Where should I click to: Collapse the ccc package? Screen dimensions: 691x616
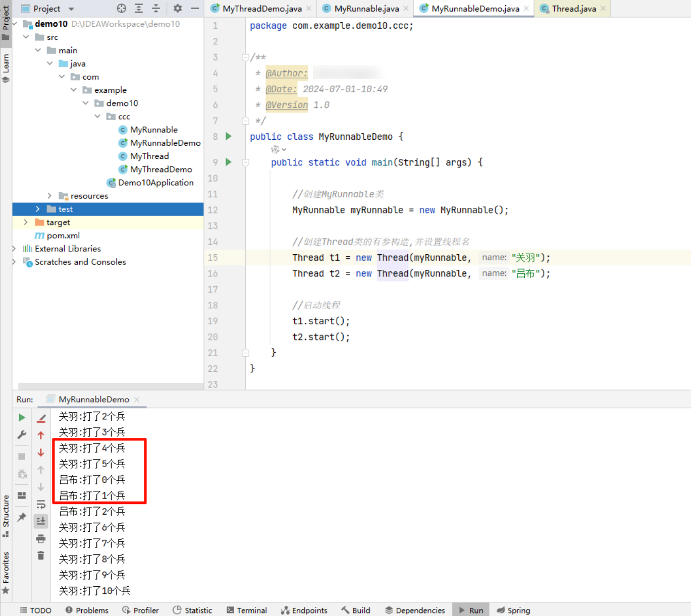pyautogui.click(x=97, y=116)
